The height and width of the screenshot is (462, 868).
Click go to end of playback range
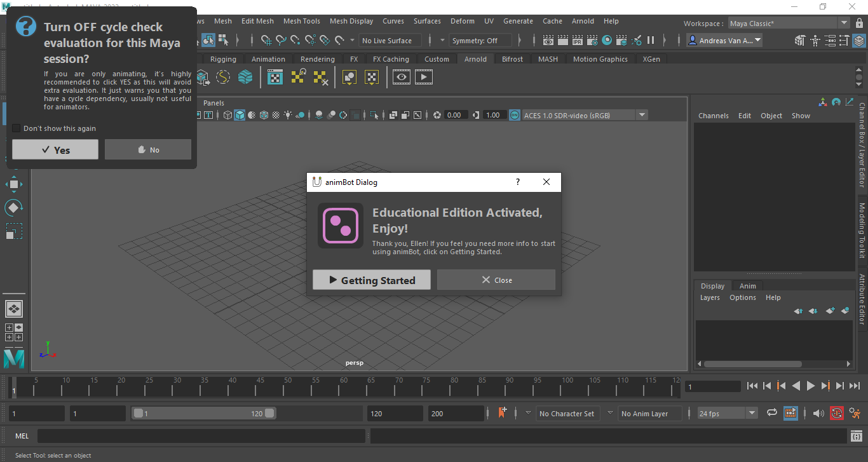[854, 386]
